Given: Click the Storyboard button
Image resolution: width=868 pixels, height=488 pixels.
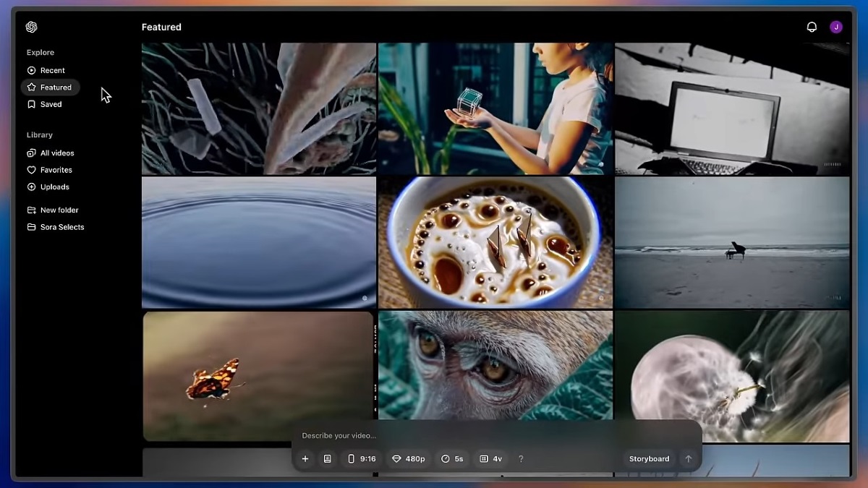Looking at the screenshot, I should (x=649, y=458).
